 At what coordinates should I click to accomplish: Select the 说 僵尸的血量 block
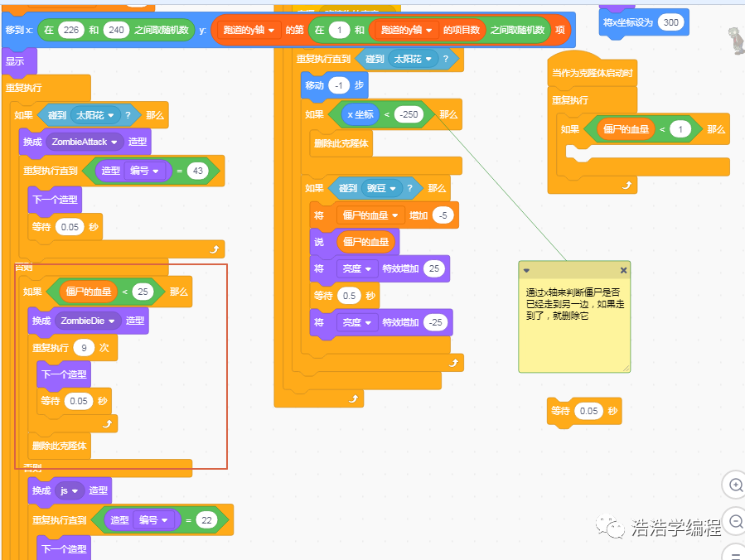click(x=319, y=242)
